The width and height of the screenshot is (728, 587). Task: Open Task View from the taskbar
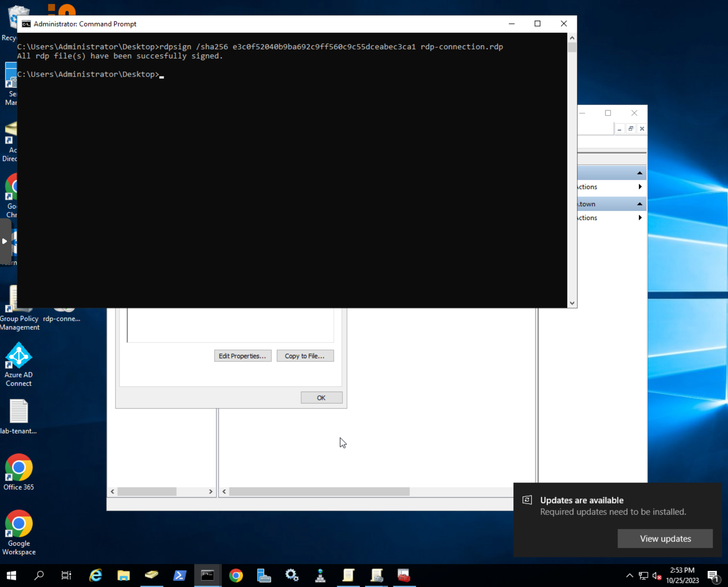click(x=66, y=575)
